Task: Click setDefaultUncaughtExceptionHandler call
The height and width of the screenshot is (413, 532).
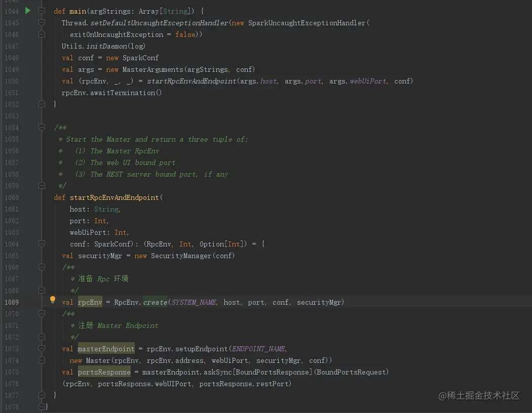Action: [x=159, y=23]
